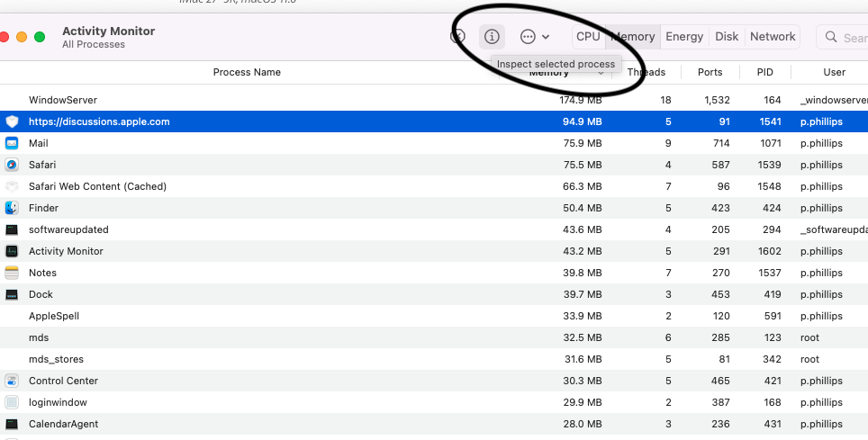Image resolution: width=868 pixels, height=440 pixels.
Task: Click the Dock process icon
Action: 12,294
